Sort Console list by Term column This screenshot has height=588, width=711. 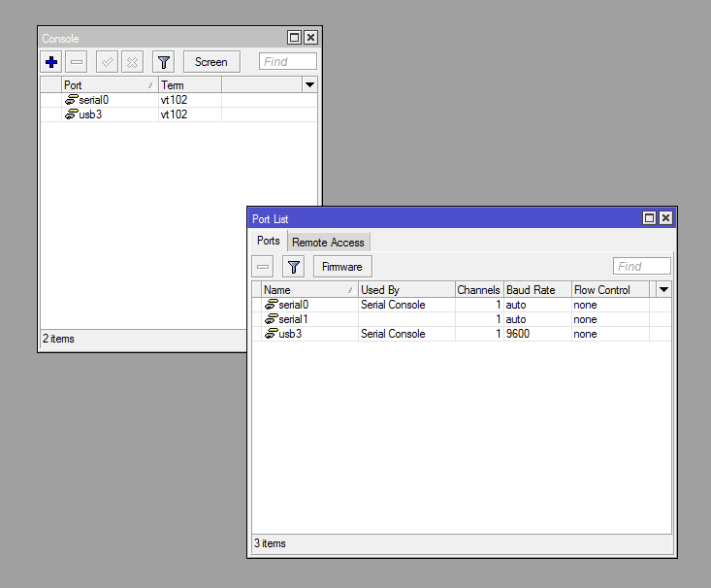pos(190,84)
